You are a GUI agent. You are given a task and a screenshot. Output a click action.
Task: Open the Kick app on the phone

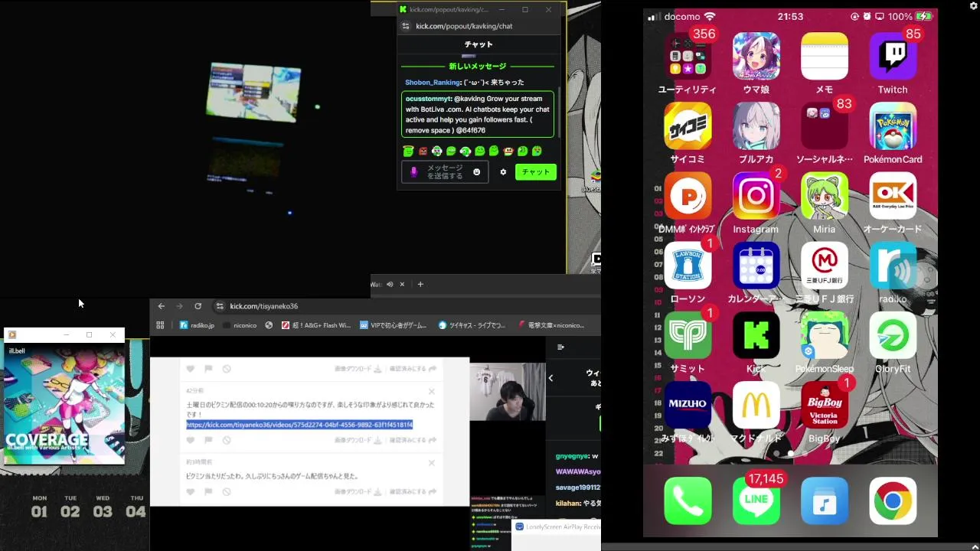756,335
